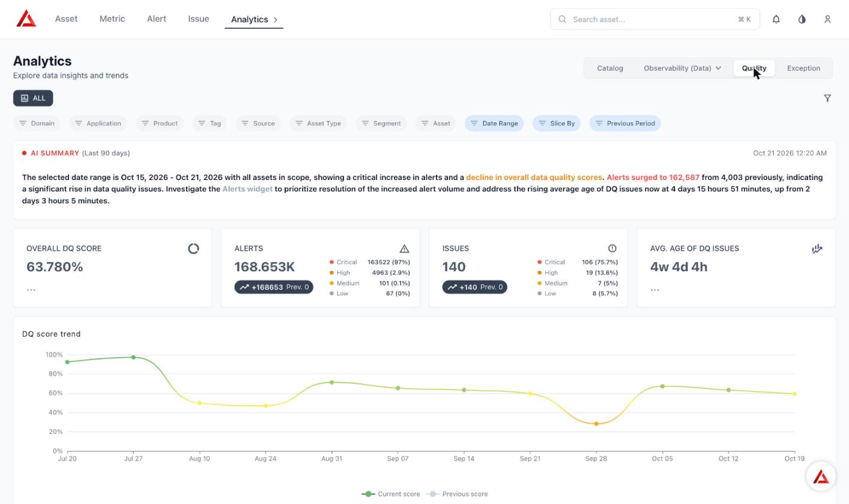Expand the Analytics nav chevron
This screenshot has height=504, width=849.
[x=276, y=20]
